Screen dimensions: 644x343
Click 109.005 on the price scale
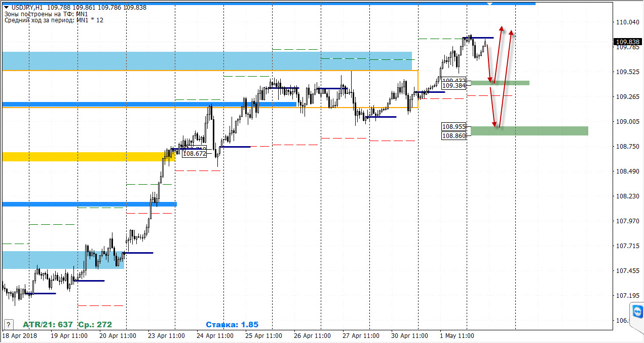tap(628, 122)
